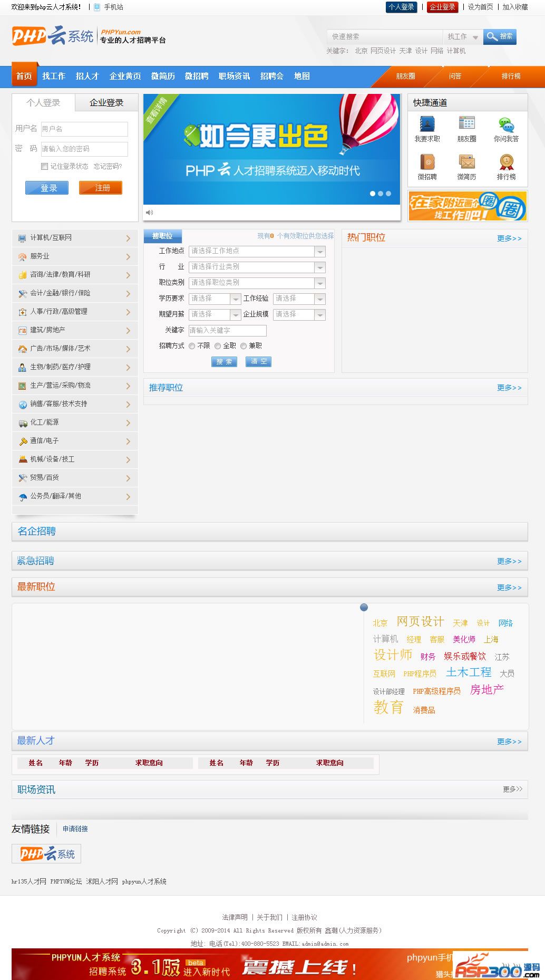Click the 搜索 button in the header
This screenshot has width=545, height=980.
(x=500, y=36)
